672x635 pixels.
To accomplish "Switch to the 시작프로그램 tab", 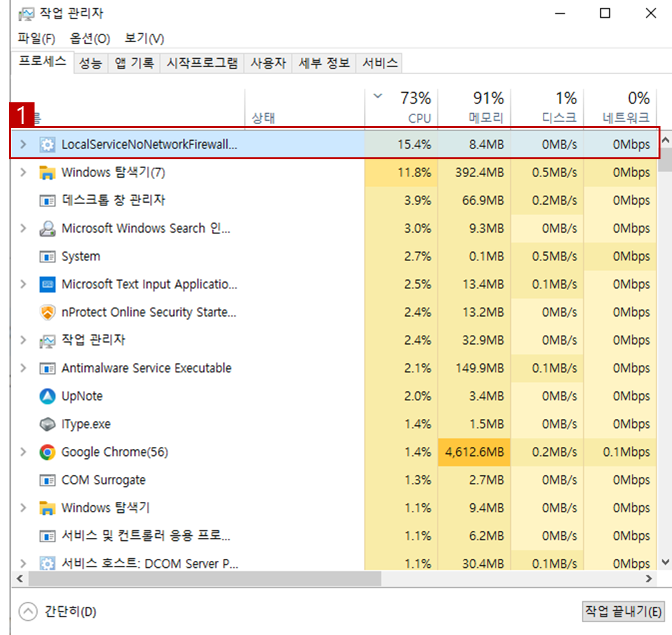I will pyautogui.click(x=202, y=63).
